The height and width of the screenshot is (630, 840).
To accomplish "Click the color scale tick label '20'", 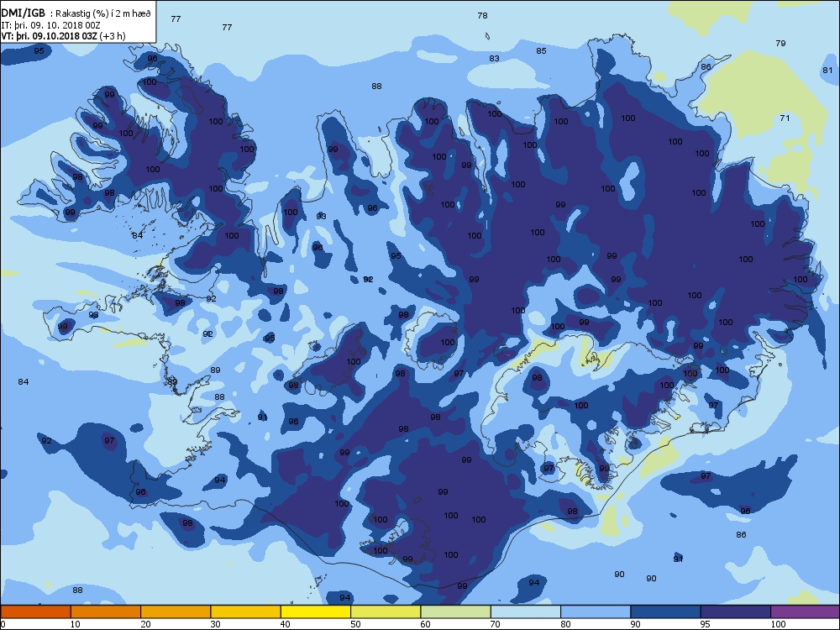I will tap(145, 624).
